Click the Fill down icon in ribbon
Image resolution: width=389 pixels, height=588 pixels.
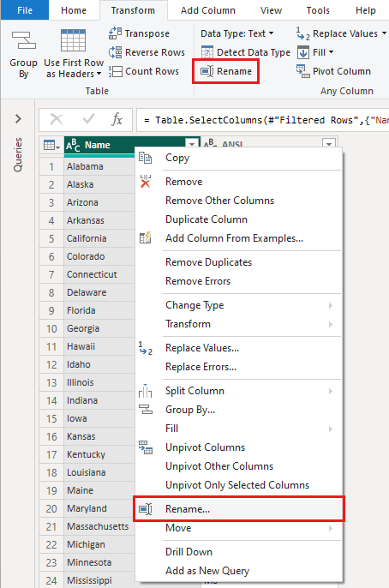click(x=303, y=52)
